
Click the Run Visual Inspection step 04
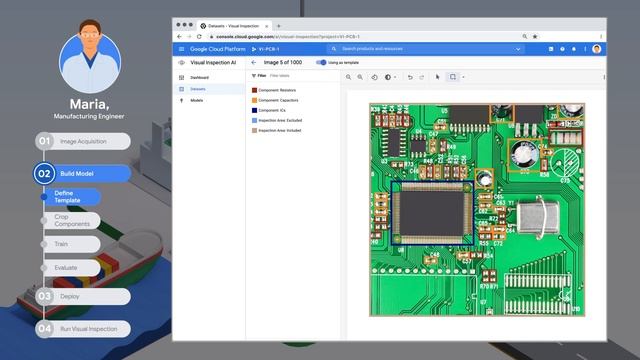[83, 329]
